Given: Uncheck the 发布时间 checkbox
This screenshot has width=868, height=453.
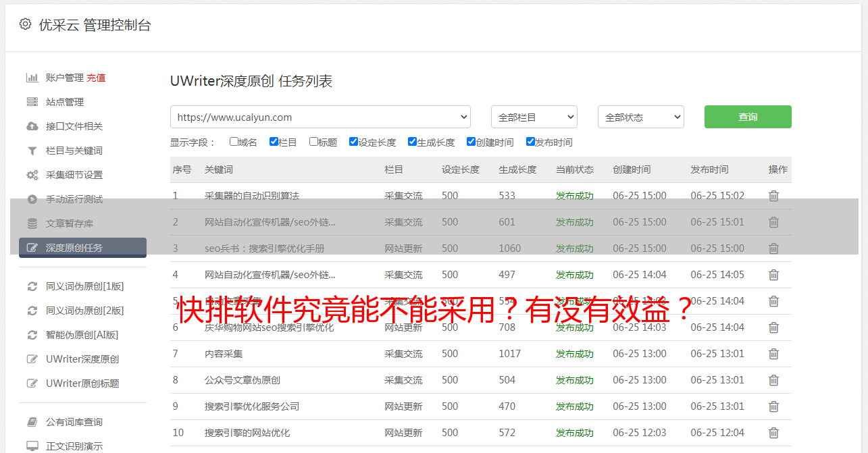Looking at the screenshot, I should 530,142.
